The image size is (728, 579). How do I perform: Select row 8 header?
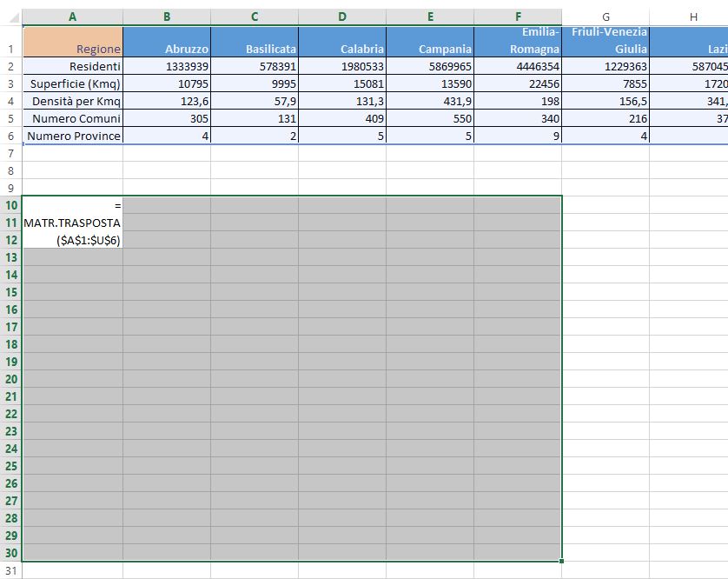[x=10, y=170]
